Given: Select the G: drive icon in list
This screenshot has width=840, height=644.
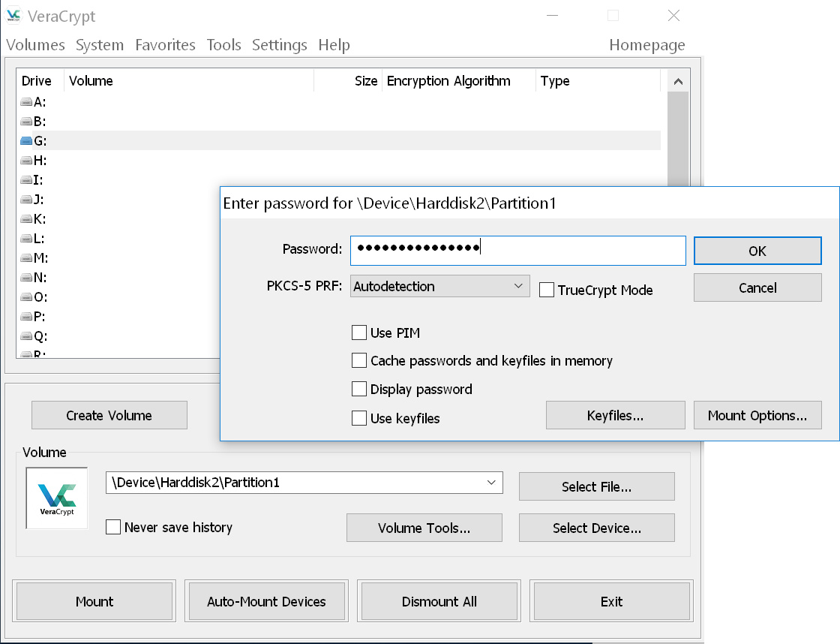Looking at the screenshot, I should (26, 141).
